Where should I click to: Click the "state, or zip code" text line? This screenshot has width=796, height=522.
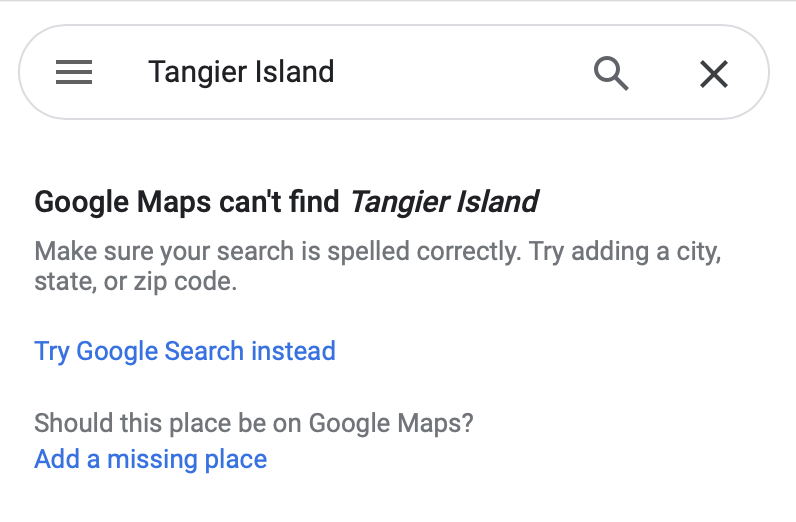135,281
